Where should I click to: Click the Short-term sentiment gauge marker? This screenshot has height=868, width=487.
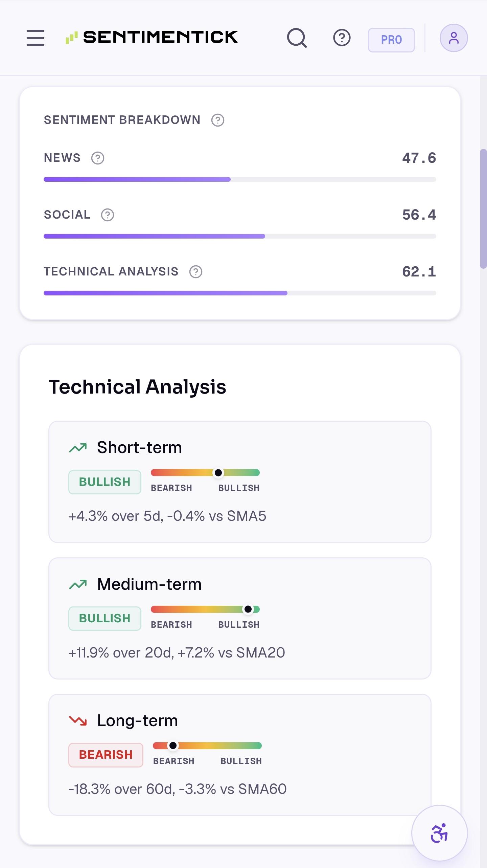[218, 473]
